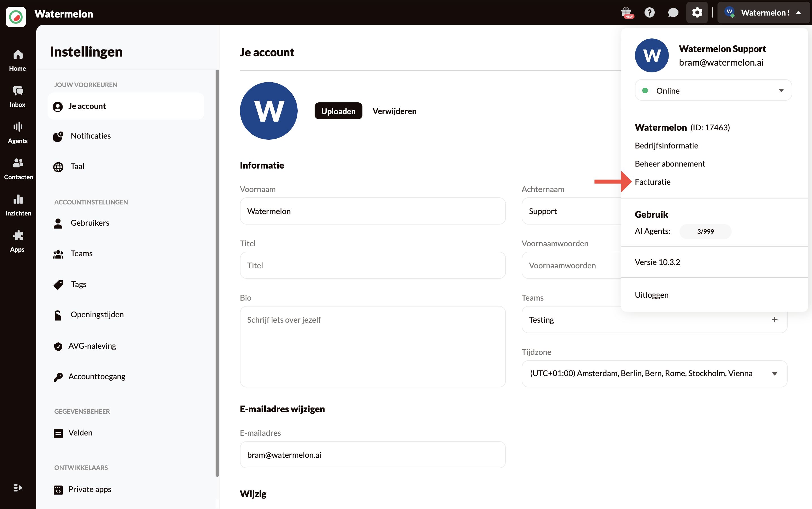
Task: Open the Inbox from sidebar
Action: (18, 97)
